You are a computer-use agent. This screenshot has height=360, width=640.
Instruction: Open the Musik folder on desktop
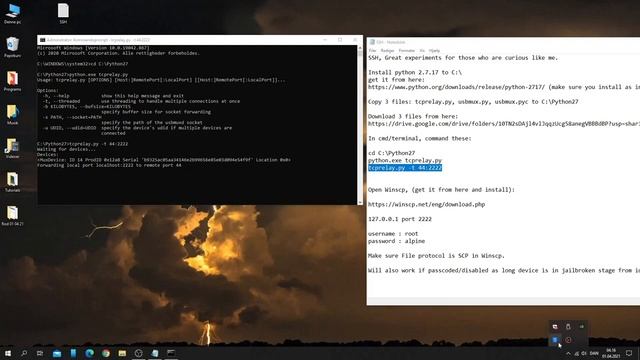[12, 114]
